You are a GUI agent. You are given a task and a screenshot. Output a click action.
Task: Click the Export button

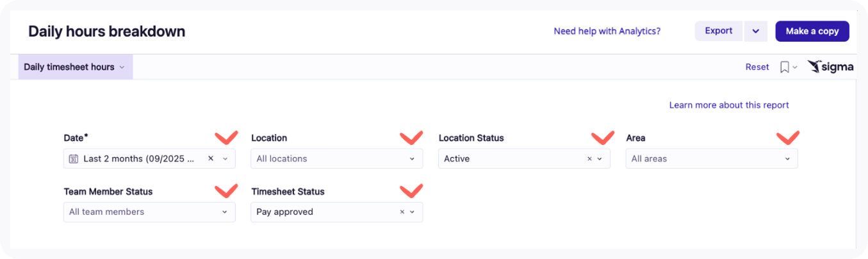click(x=718, y=31)
